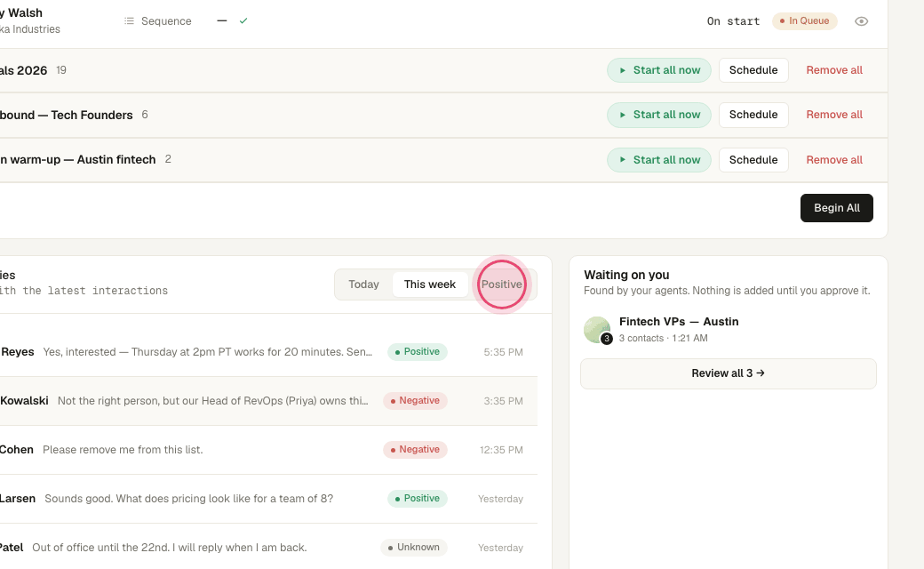Viewport: 924px width, 569px height.
Task: Click the On start label
Action: click(x=733, y=21)
